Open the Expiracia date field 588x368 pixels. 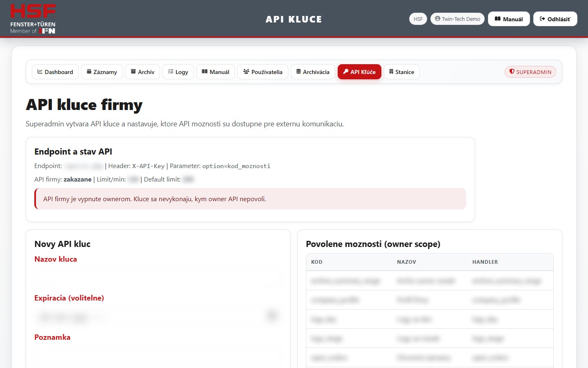tap(158, 316)
